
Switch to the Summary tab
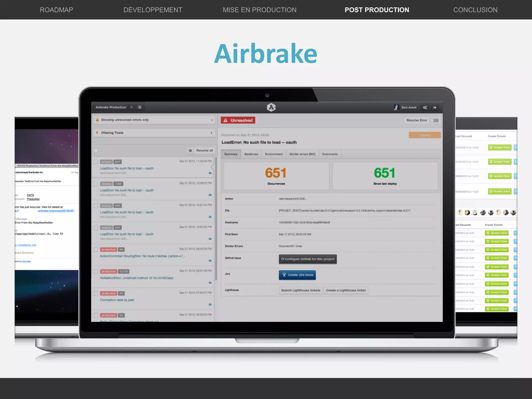pyautogui.click(x=231, y=154)
